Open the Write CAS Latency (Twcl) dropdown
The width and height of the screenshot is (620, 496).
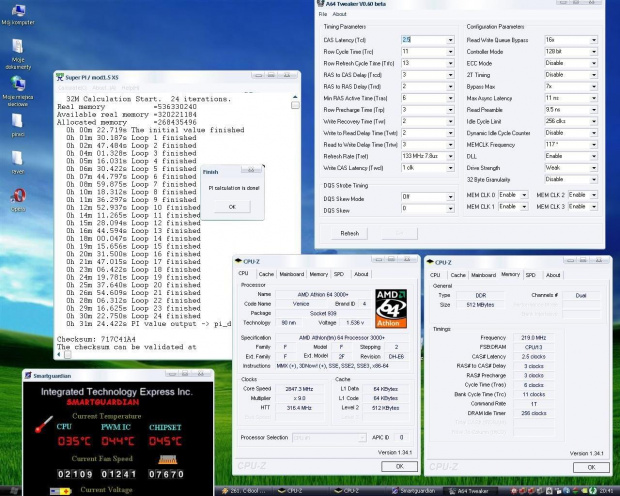450,168
